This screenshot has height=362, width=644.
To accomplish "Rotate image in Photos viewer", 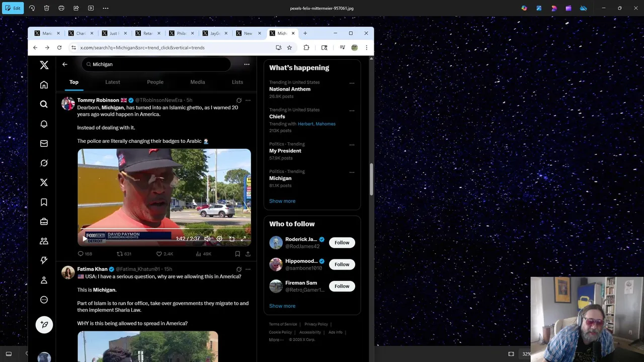I will [x=32, y=8].
